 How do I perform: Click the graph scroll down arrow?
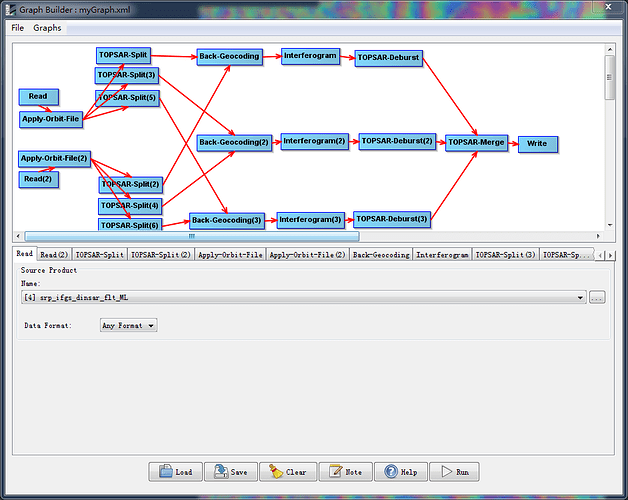tap(610, 225)
